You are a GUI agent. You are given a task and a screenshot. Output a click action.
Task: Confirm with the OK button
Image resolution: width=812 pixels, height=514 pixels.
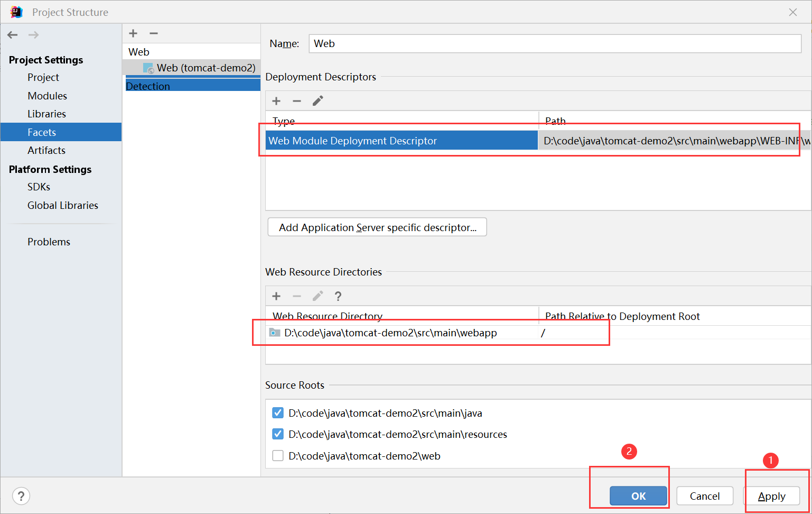click(638, 496)
